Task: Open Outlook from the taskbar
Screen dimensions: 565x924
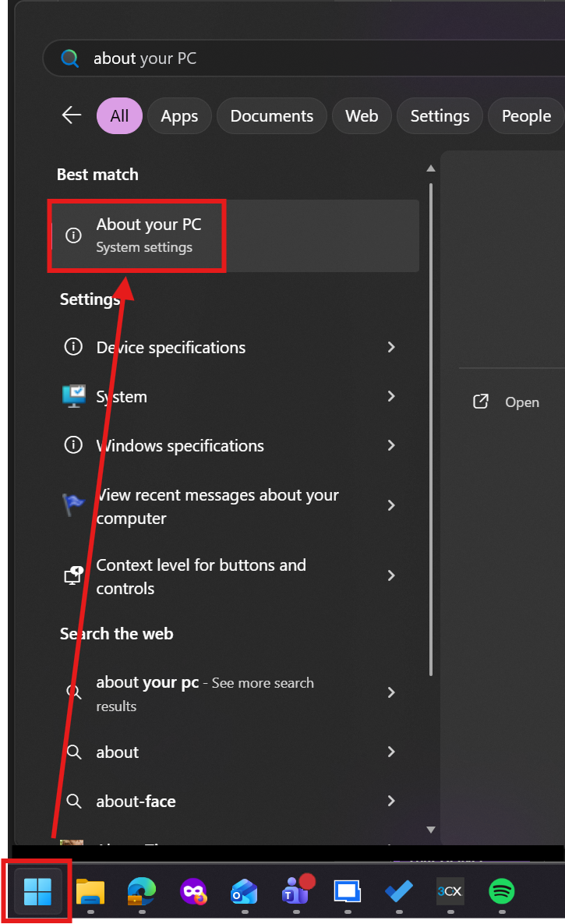Action: 245,891
